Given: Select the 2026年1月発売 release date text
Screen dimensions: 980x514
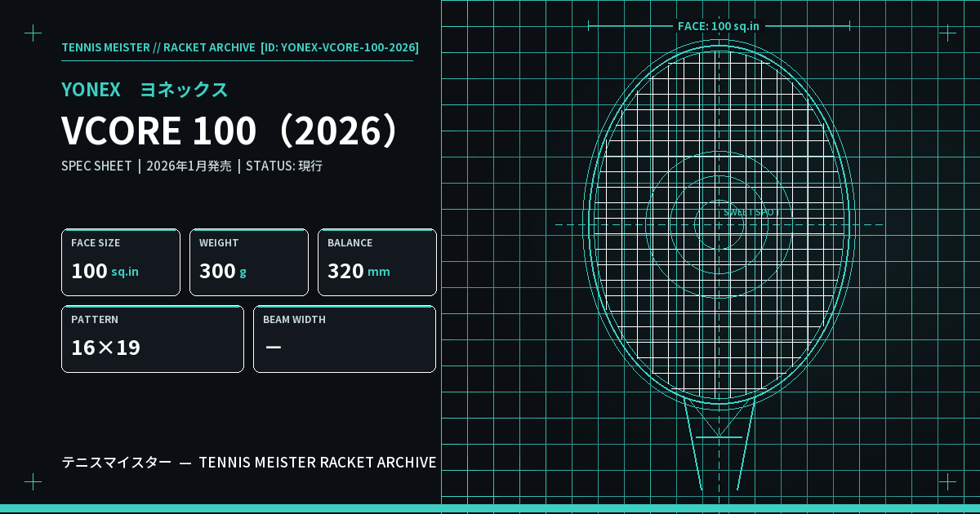Looking at the screenshot, I should [x=189, y=166].
